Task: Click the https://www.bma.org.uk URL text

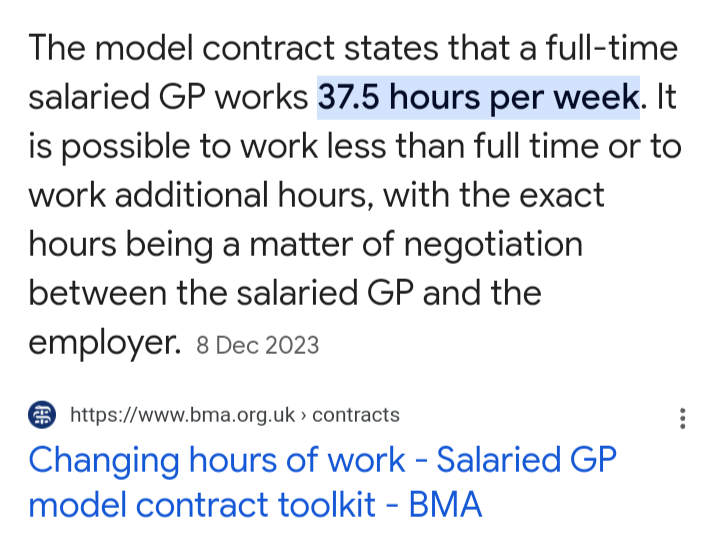Action: 183,415
